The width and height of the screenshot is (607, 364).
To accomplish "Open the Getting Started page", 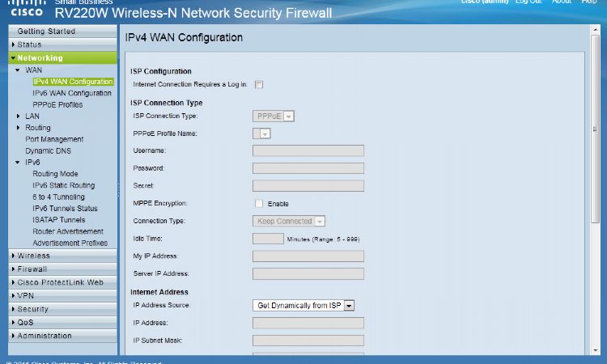I will (x=46, y=32).
